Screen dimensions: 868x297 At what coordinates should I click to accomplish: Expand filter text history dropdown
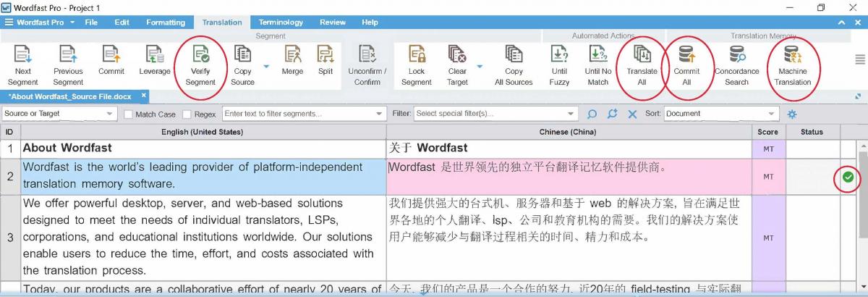380,114
